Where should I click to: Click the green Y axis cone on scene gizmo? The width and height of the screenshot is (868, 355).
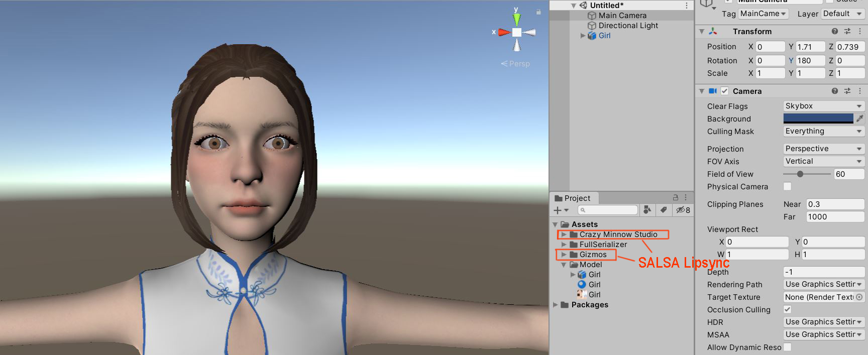tap(516, 20)
